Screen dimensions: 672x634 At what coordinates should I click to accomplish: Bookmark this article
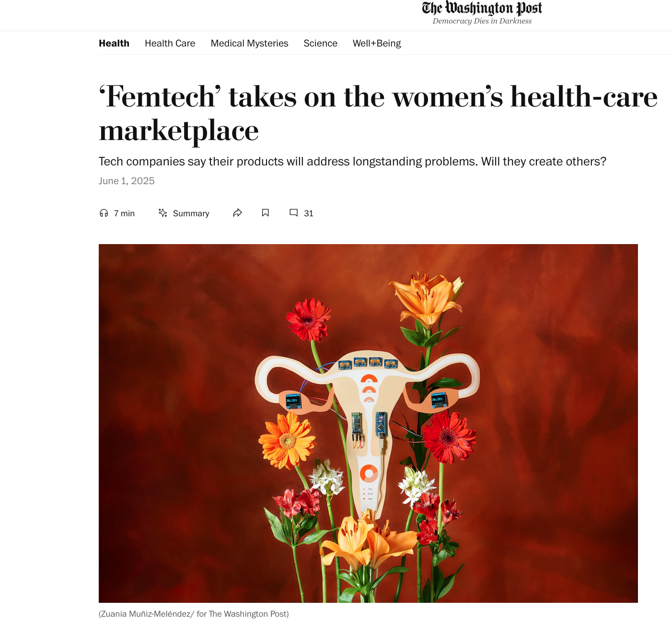click(x=266, y=213)
